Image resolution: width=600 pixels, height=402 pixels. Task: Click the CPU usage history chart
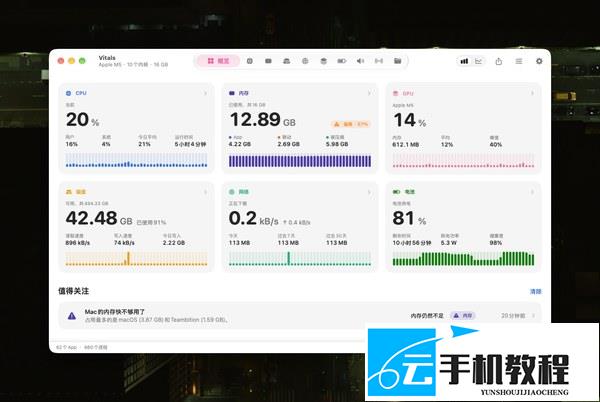(x=136, y=160)
